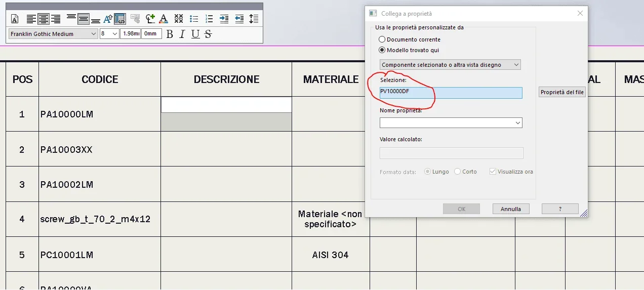Click position number 3 cell

(22, 184)
